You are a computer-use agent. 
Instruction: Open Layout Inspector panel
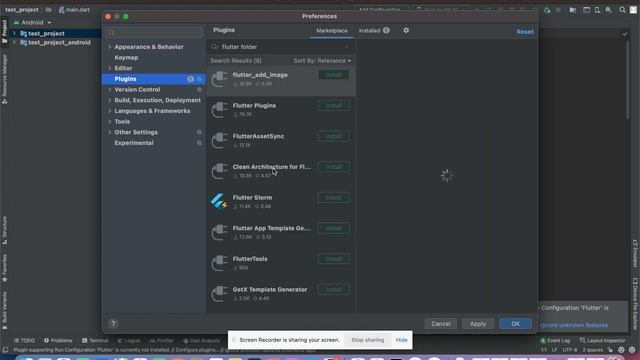tap(603, 340)
